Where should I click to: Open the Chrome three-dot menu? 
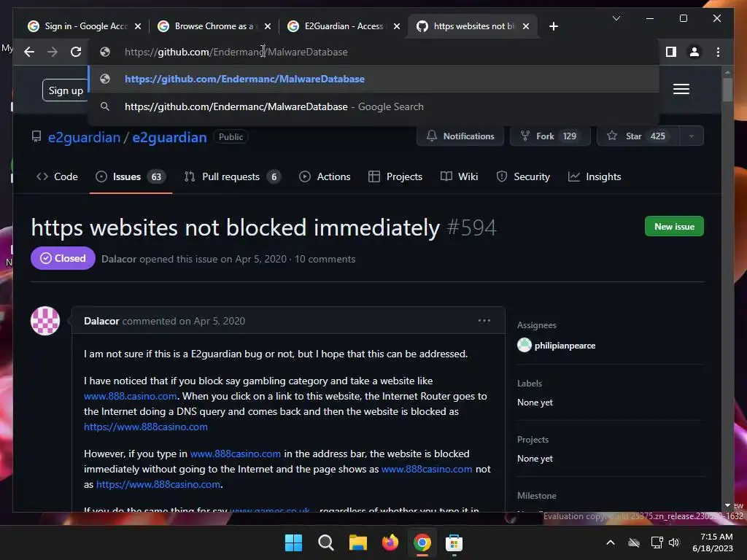(x=718, y=52)
